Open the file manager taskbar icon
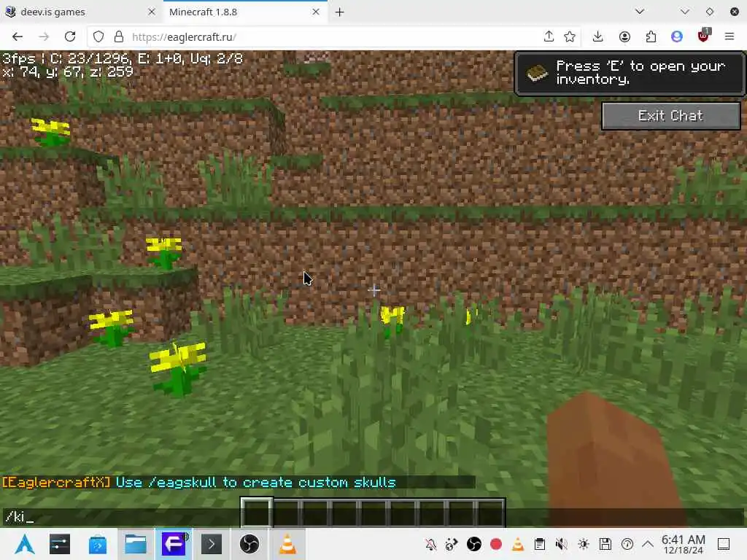 (135, 544)
